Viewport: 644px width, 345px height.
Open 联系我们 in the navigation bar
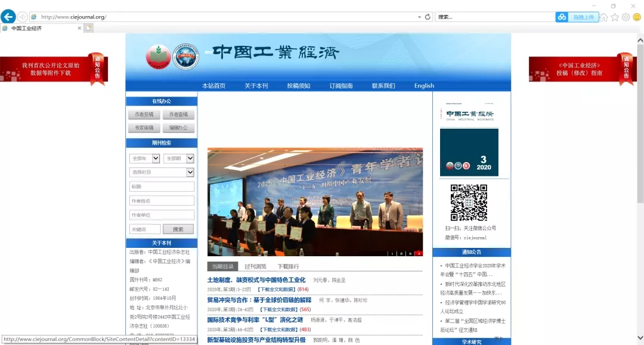coord(383,86)
